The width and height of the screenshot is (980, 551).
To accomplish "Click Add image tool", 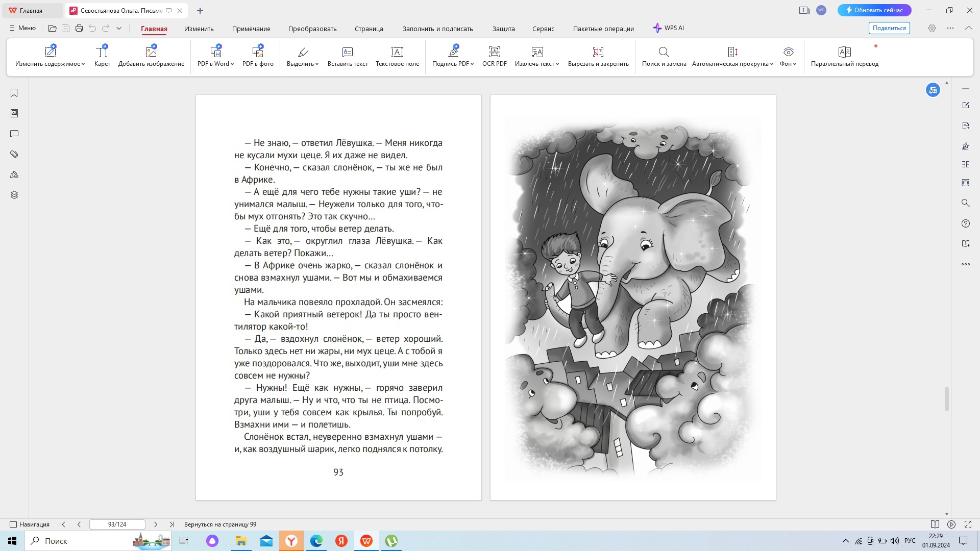I will pyautogui.click(x=151, y=56).
